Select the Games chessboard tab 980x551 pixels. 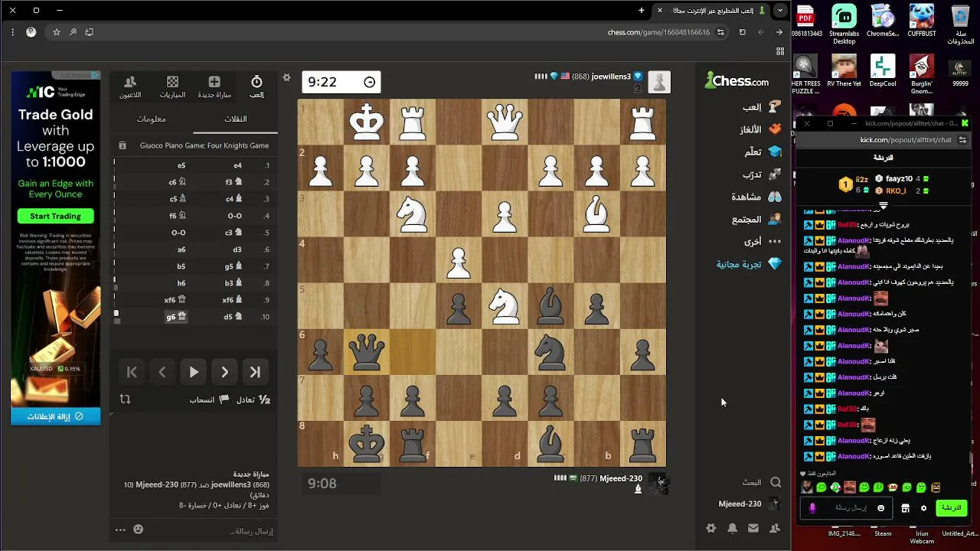point(172,87)
